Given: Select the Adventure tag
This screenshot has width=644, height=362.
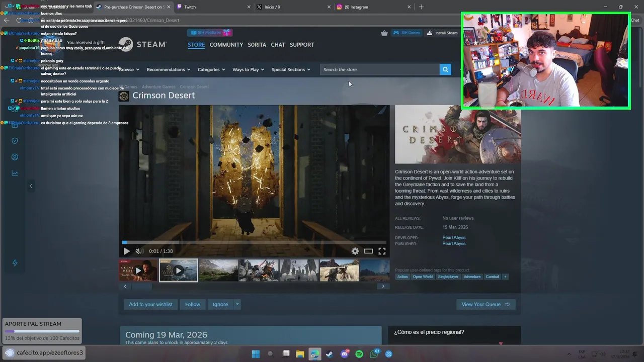Looking at the screenshot, I should (x=472, y=277).
